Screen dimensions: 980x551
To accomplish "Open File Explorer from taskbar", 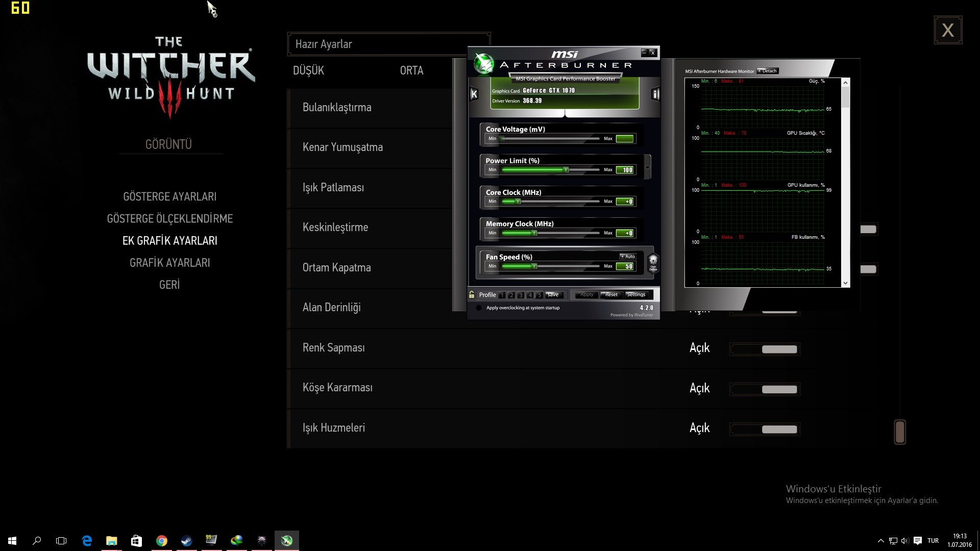I will (111, 541).
